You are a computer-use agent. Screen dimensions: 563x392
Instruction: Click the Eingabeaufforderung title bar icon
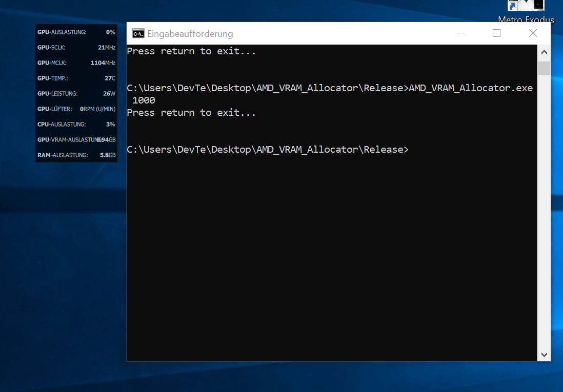pyautogui.click(x=138, y=34)
